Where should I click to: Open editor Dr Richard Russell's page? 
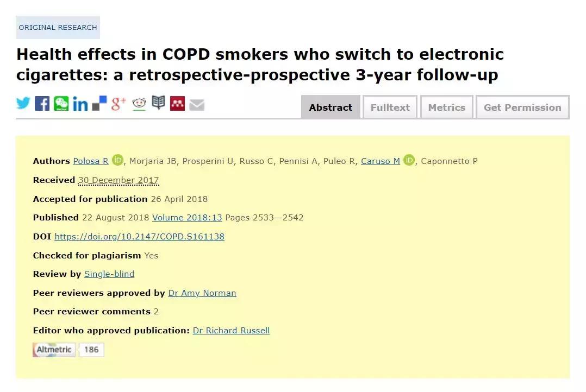tap(231, 330)
